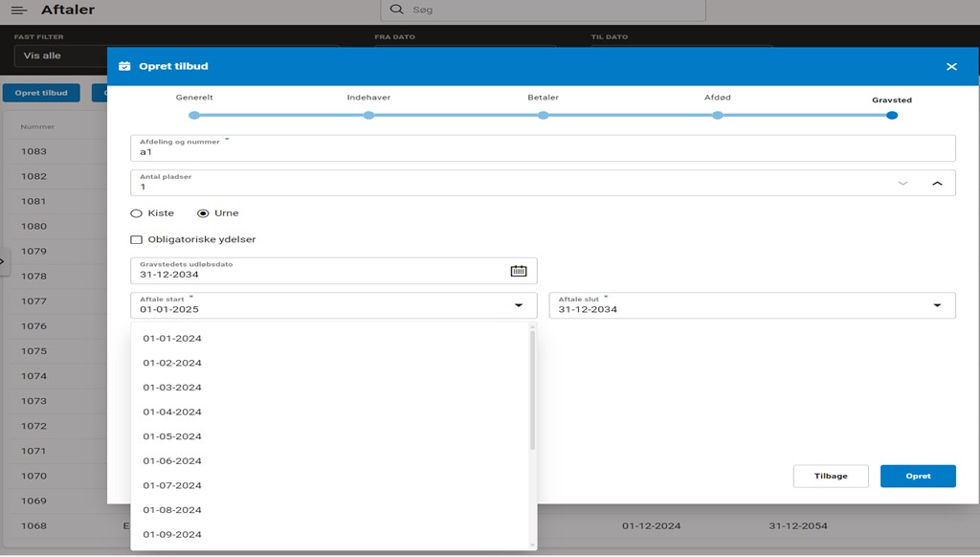Screen dimensions: 980x557
Task: Select the Kiste radio button
Action: 136,213
